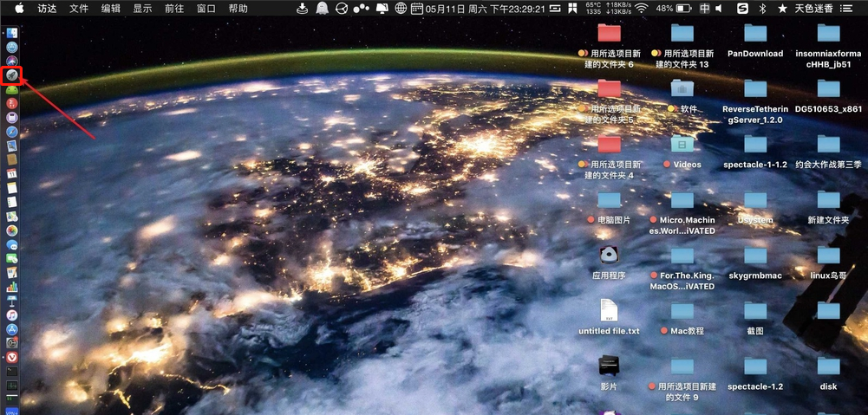Click the Finder icon in the dock
868x415 pixels.
coord(12,32)
